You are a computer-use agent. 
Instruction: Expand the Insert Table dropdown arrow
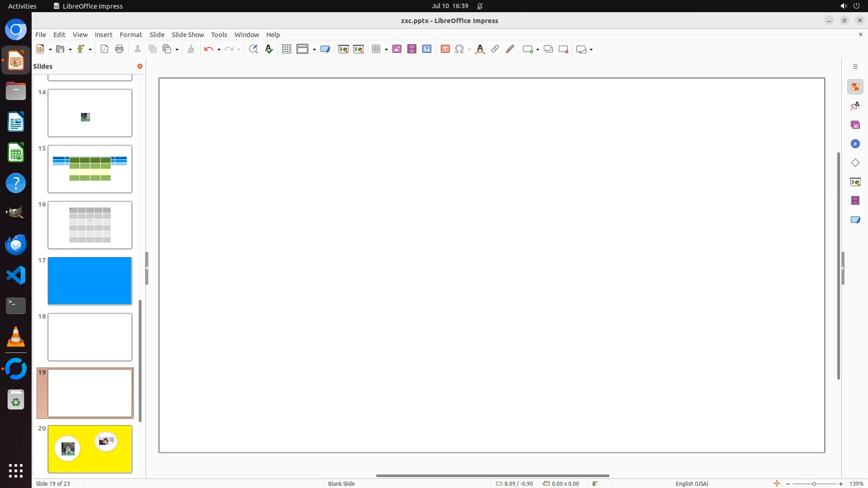(386, 50)
